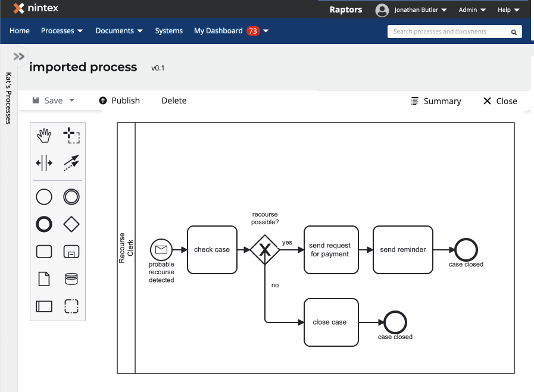This screenshot has width=534, height=392.
Task: Select the Hand tool in the palette
Action: pyautogui.click(x=44, y=136)
